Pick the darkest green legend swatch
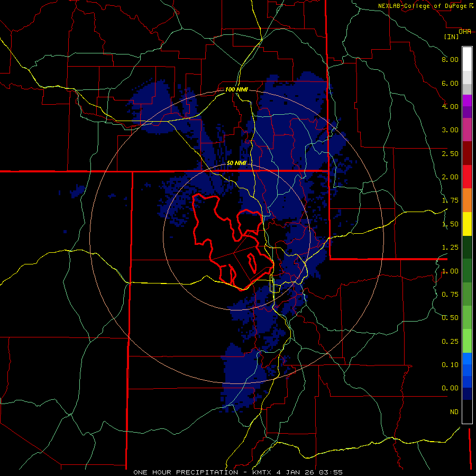The image size is (476, 476). 467,248
